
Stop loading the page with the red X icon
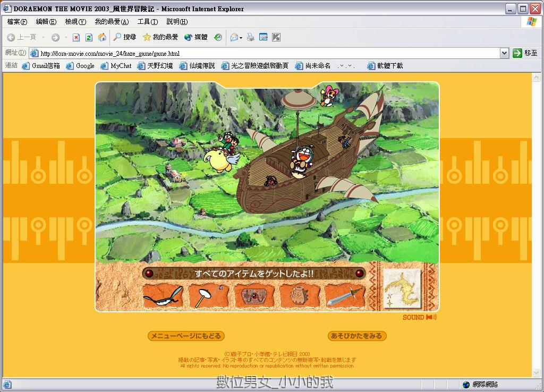pyautogui.click(x=76, y=37)
